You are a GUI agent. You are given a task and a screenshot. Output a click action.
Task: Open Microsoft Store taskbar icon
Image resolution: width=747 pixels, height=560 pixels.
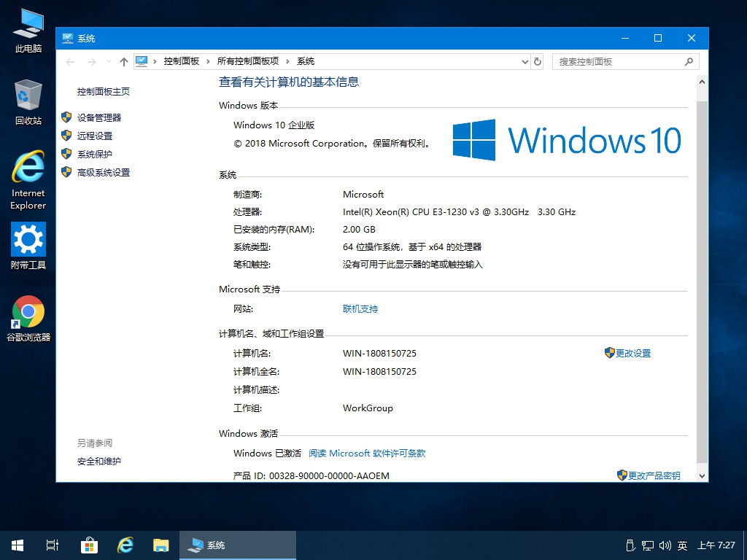(89, 545)
